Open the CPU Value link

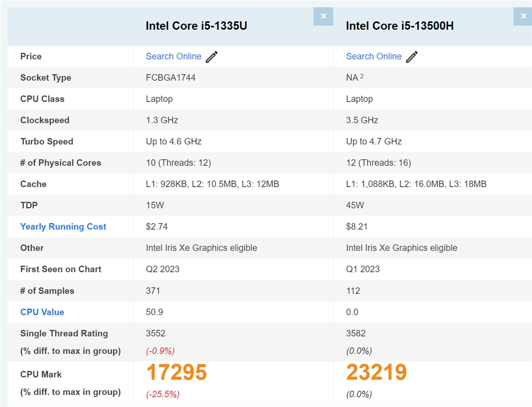click(x=42, y=312)
